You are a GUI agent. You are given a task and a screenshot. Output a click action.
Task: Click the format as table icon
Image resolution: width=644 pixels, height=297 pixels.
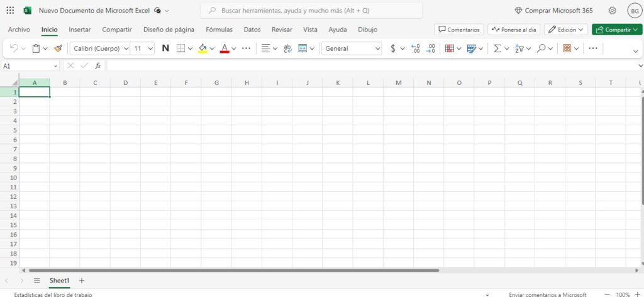472,48
